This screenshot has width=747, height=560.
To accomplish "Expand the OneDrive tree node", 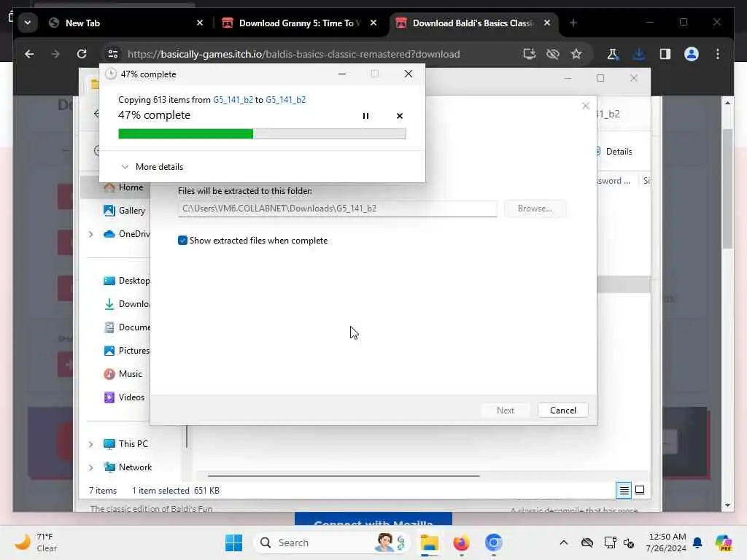I will (90, 234).
